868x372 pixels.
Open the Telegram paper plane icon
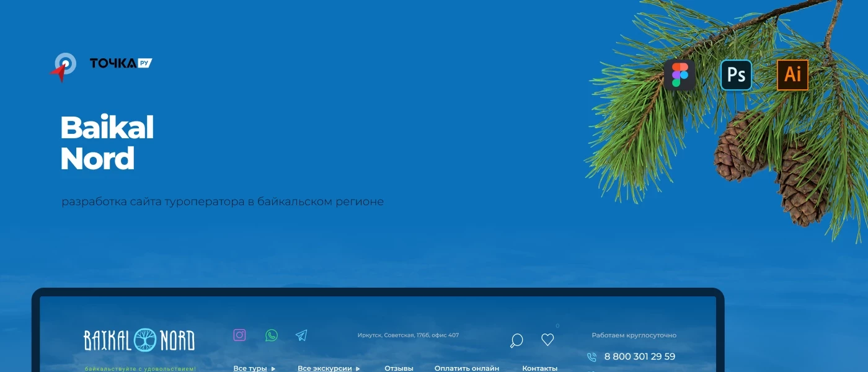(301, 335)
